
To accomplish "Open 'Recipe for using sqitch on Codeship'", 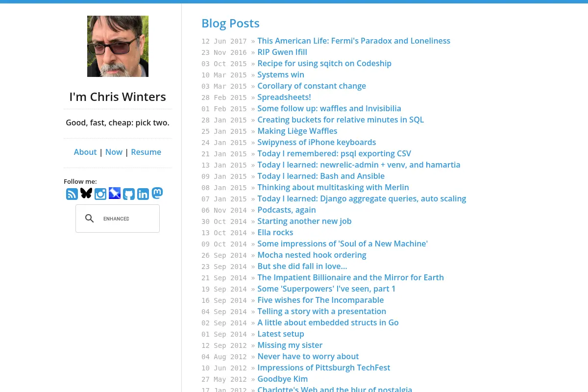I will click(324, 63).
